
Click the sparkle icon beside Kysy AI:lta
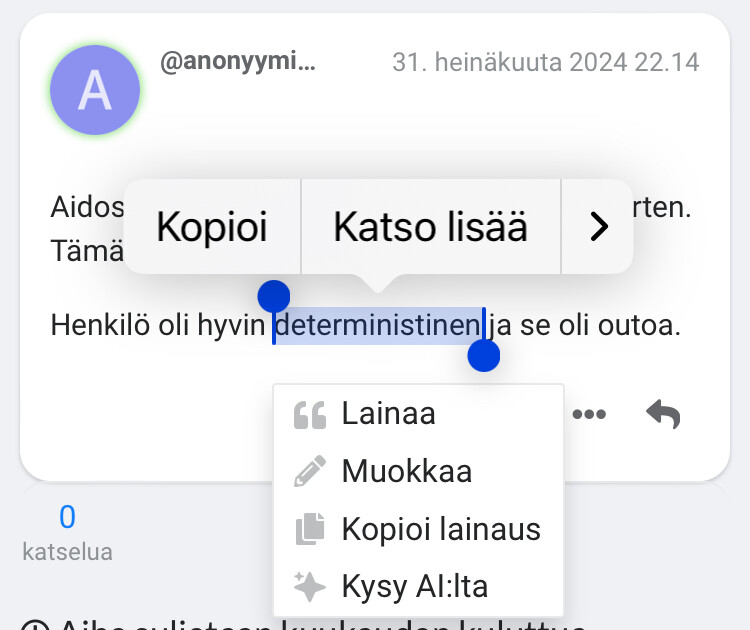[310, 586]
